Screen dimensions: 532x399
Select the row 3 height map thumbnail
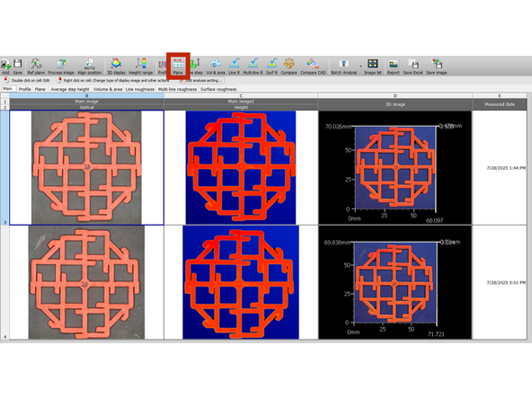click(x=241, y=168)
